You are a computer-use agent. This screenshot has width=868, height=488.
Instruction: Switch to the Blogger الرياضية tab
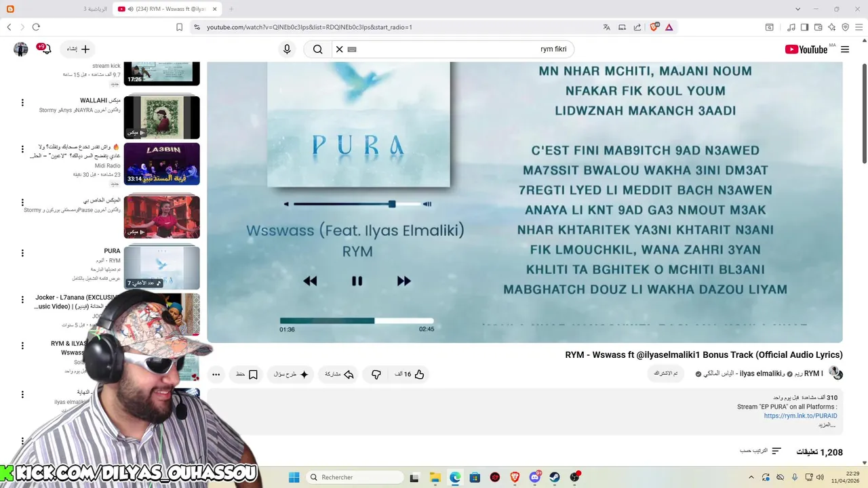click(x=57, y=9)
